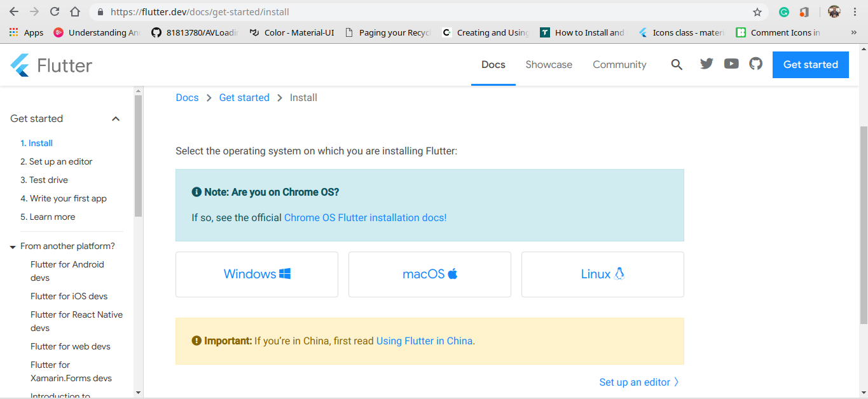Collapse the Get started sidebar section
This screenshot has height=399, width=868.
(116, 119)
